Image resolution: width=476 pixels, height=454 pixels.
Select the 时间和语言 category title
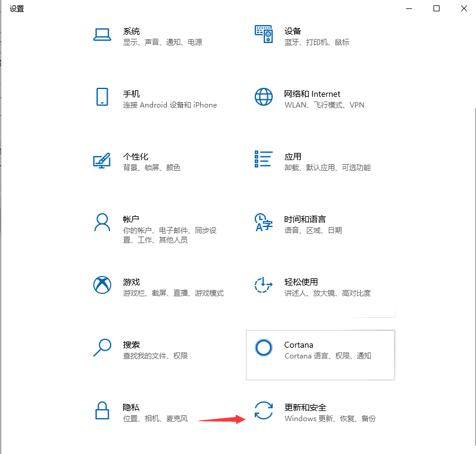(x=305, y=219)
